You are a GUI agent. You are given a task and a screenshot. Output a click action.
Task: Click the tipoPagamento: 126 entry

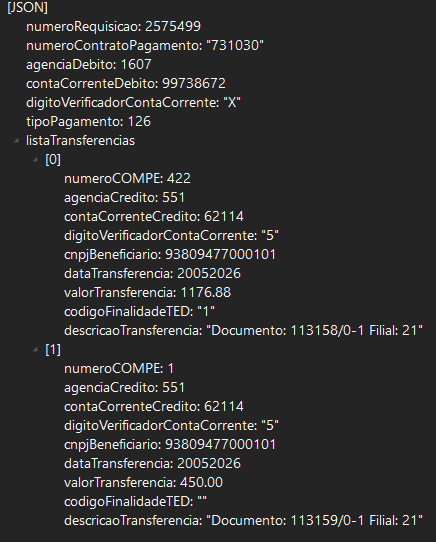[x=89, y=122]
